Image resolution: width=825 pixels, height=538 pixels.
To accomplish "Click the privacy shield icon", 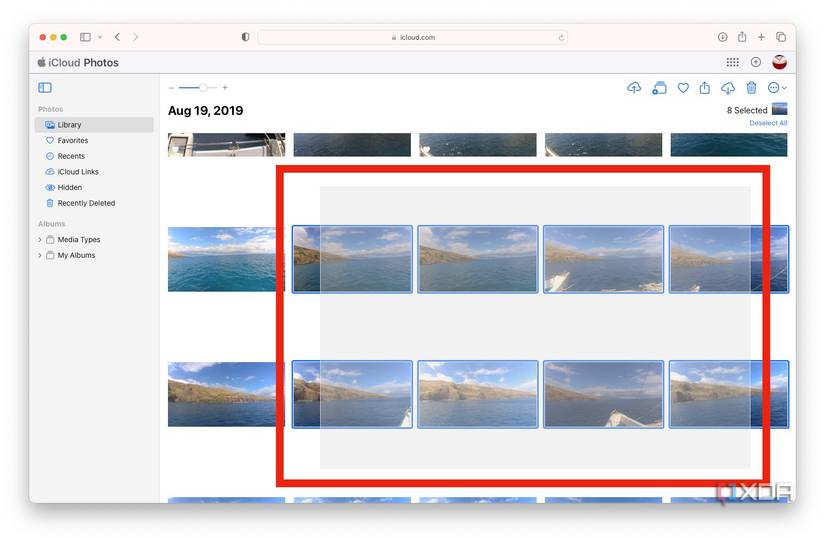I will coord(245,37).
